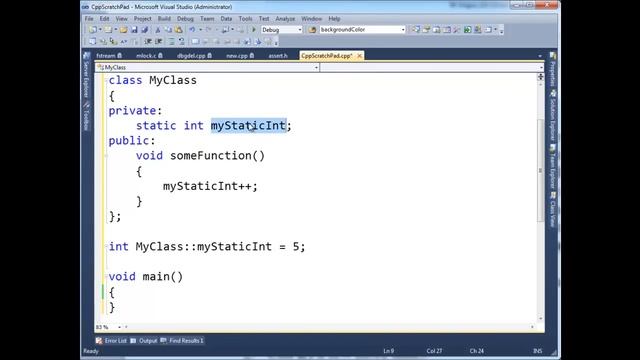Screen dimensions: 640x360
Task: Open the Debug menu
Action: (185, 19)
